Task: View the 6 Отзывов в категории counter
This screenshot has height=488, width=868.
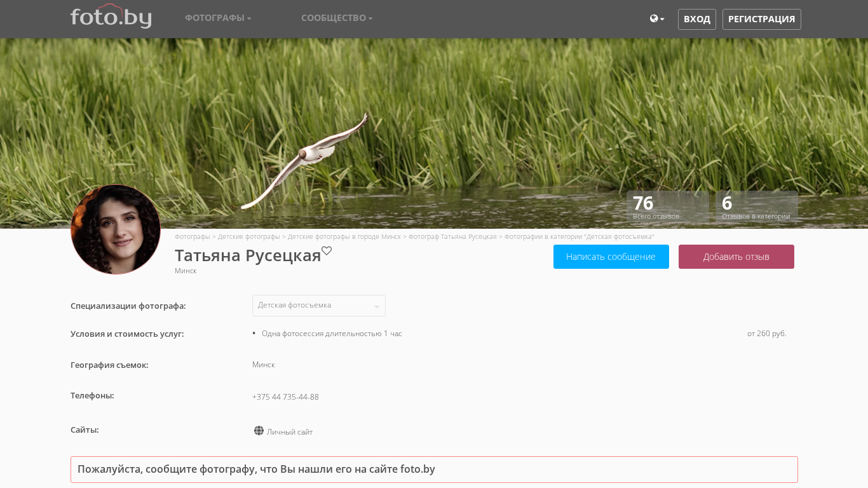Action: click(x=756, y=207)
